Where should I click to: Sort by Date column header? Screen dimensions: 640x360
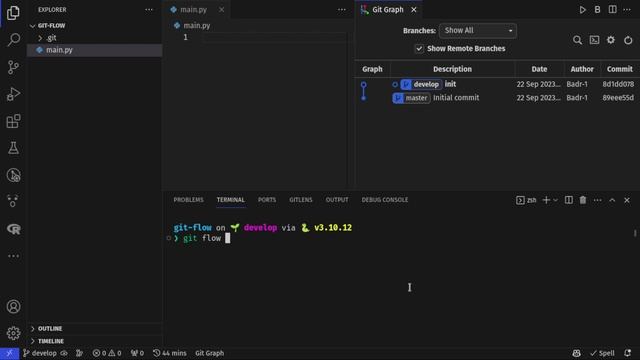pos(539,69)
